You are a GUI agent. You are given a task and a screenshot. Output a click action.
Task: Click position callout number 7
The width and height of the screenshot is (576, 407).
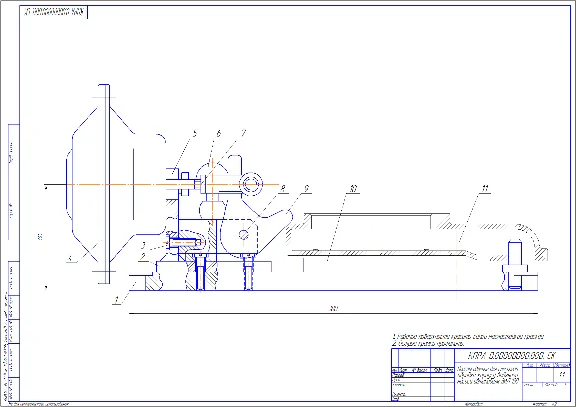tap(244, 133)
